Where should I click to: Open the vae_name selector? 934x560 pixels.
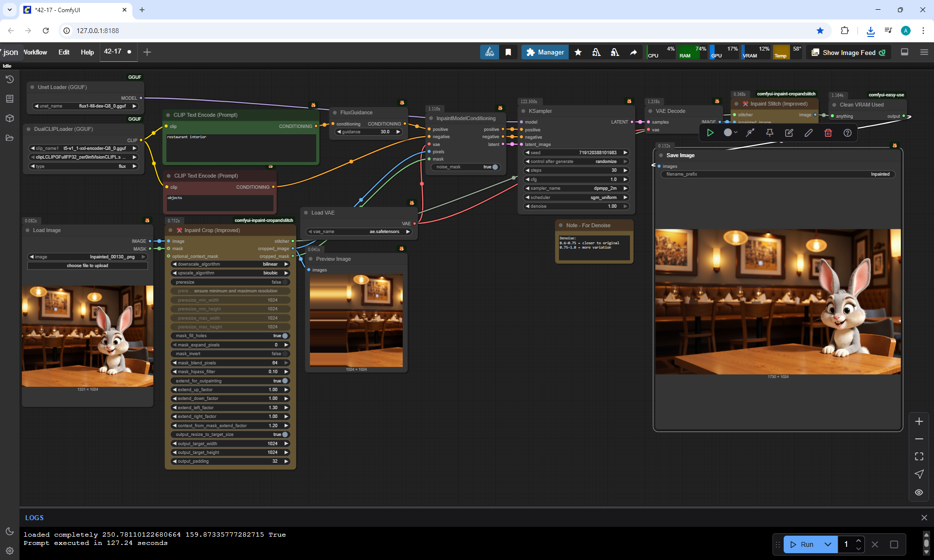(x=359, y=232)
